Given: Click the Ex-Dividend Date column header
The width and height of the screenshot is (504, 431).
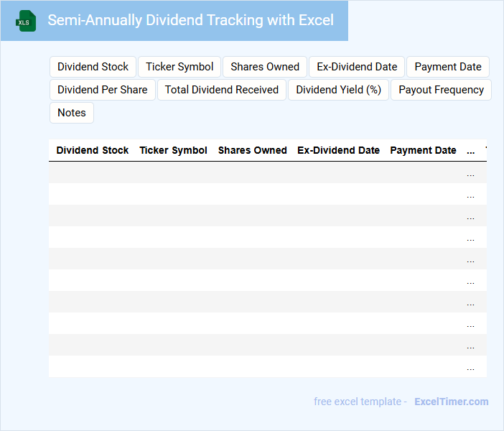Looking at the screenshot, I should click(338, 151).
